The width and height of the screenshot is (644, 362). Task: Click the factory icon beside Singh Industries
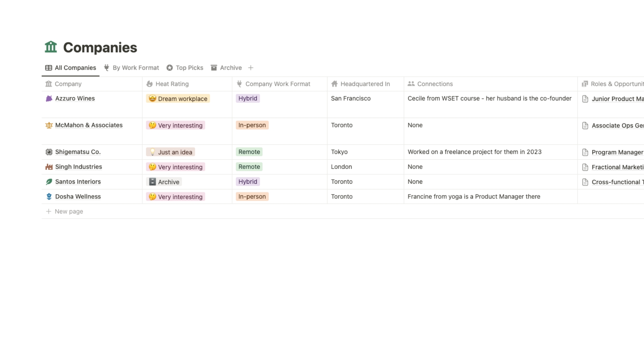49,167
